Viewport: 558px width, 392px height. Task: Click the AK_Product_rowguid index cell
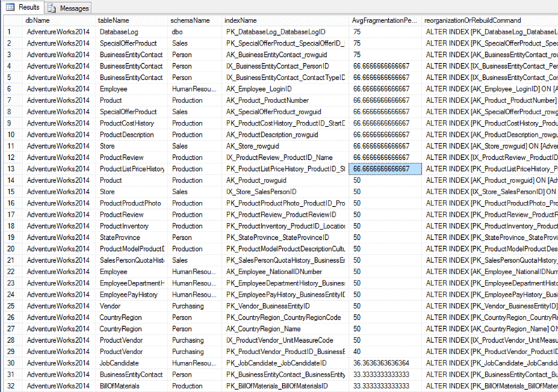coord(286,180)
